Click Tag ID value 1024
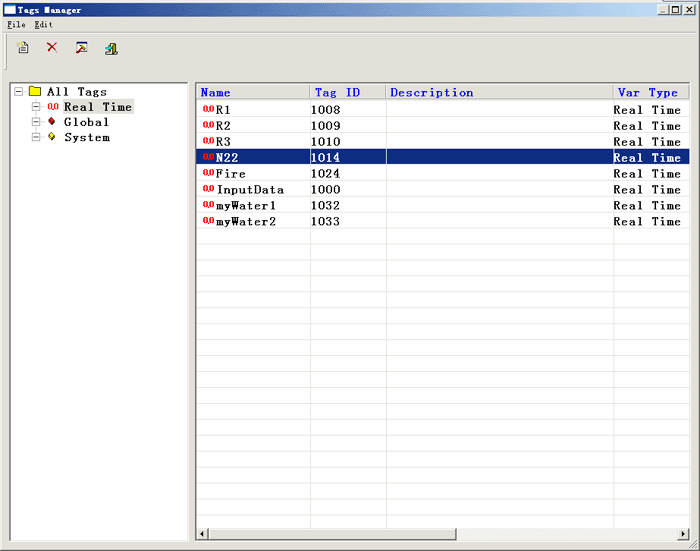The width and height of the screenshot is (700, 551). click(x=325, y=173)
